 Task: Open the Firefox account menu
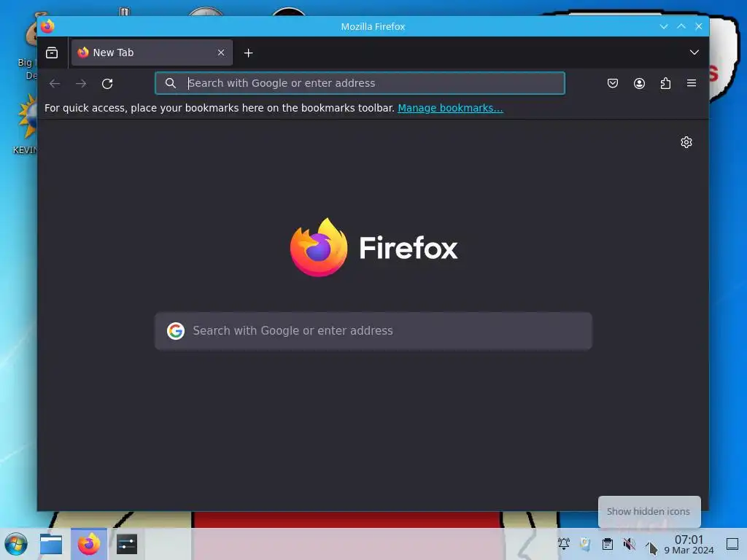(639, 83)
